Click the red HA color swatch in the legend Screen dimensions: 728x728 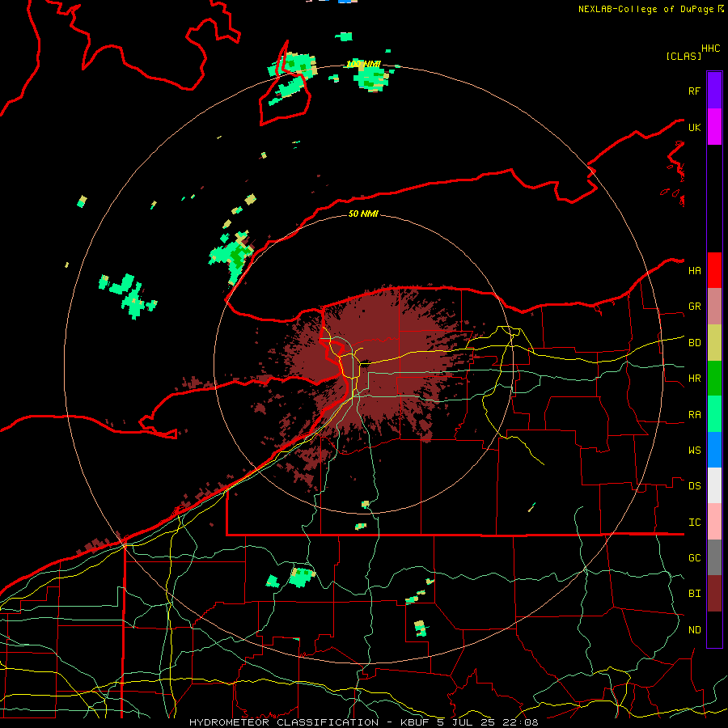714,270
